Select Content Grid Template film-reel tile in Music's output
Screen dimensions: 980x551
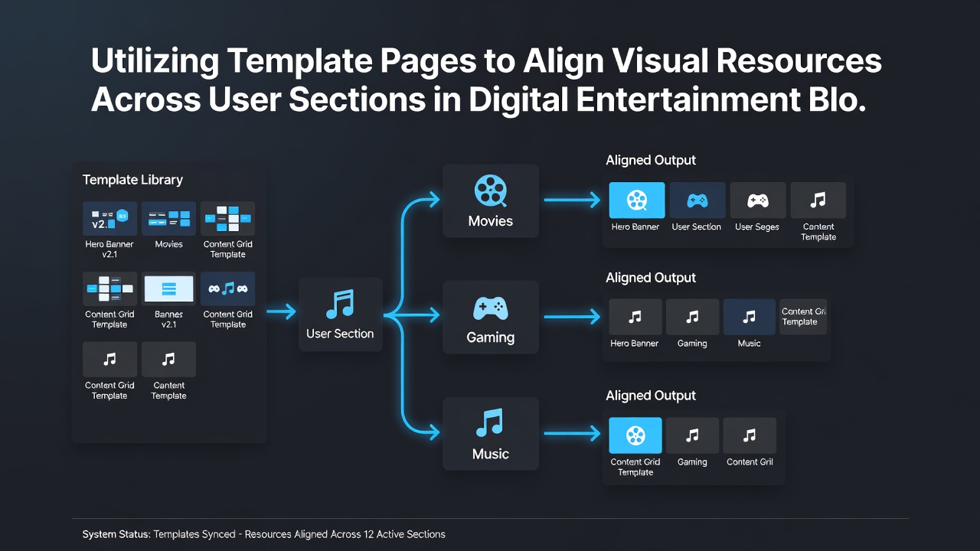tap(635, 435)
